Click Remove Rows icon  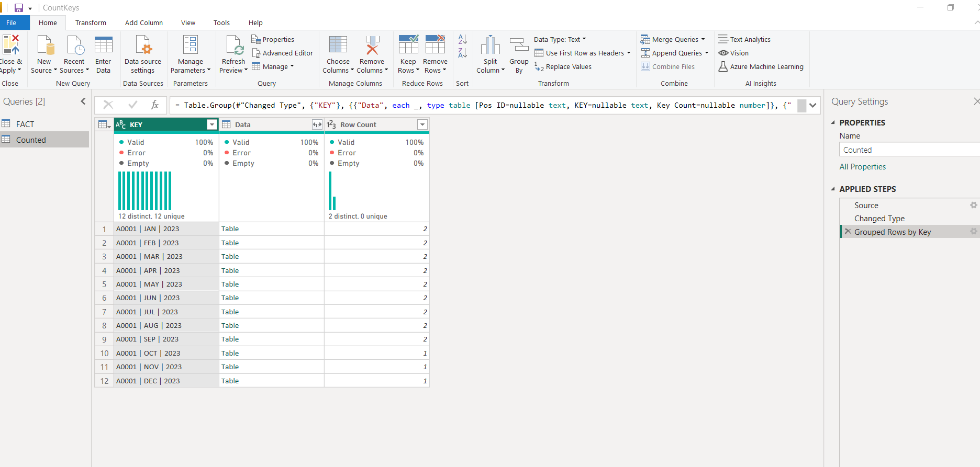(x=435, y=45)
